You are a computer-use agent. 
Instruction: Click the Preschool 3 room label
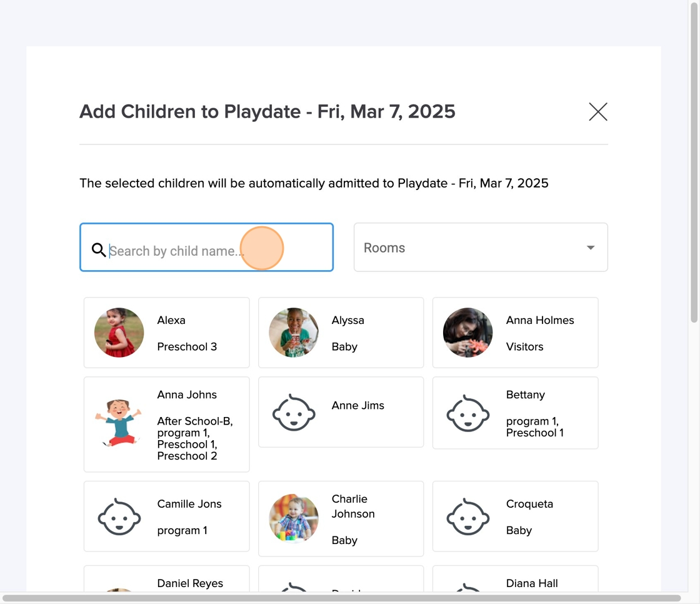(187, 346)
